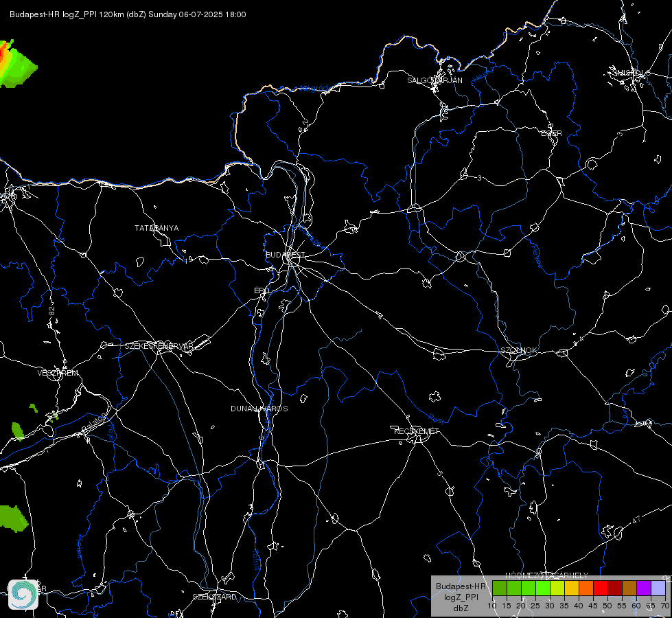Click the DUNAUJVAROS city label

tap(259, 409)
